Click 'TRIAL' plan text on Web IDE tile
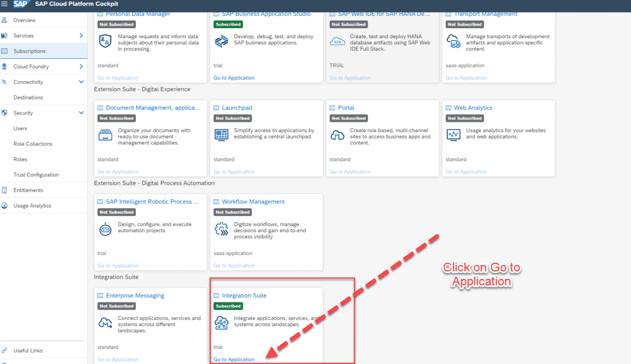The height and width of the screenshot is (364, 631). 337,65
